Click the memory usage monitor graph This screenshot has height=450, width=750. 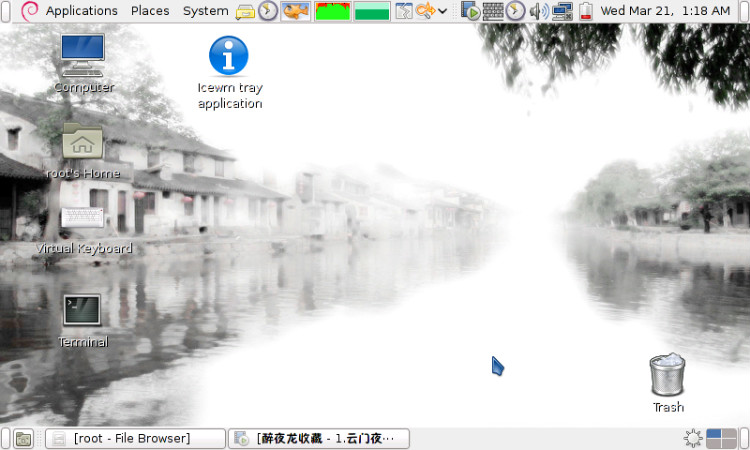(372, 11)
